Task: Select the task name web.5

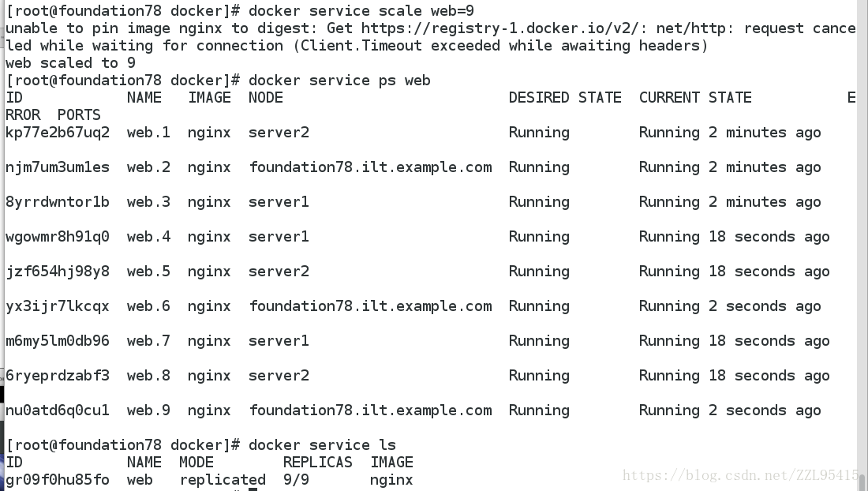Action: tap(148, 272)
